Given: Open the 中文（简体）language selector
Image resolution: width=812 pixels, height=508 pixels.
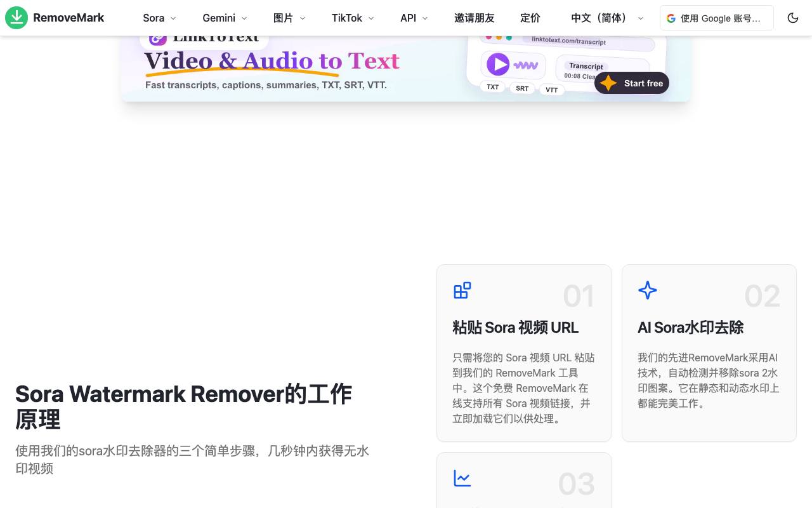Looking at the screenshot, I should (x=607, y=18).
